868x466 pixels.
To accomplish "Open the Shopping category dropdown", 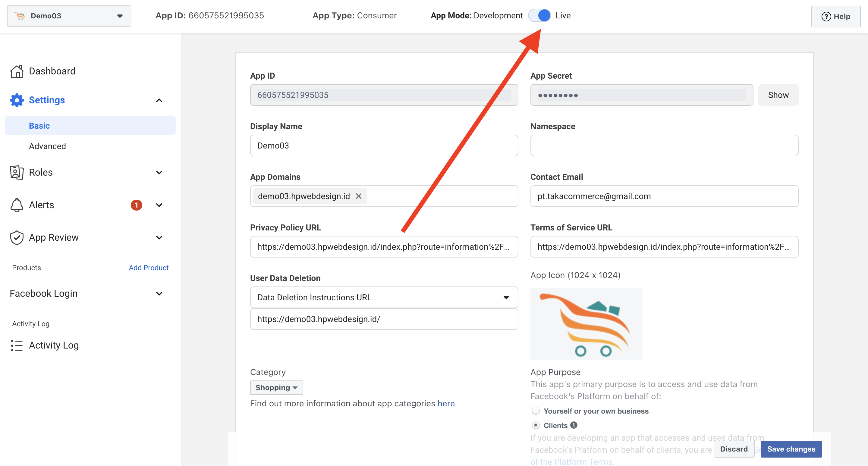I will pos(276,388).
